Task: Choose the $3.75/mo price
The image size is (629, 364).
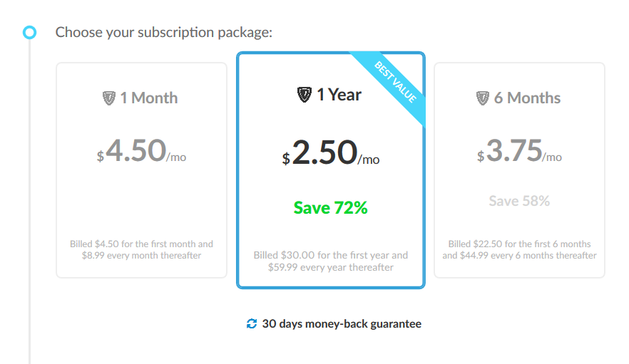Action: pos(519,152)
